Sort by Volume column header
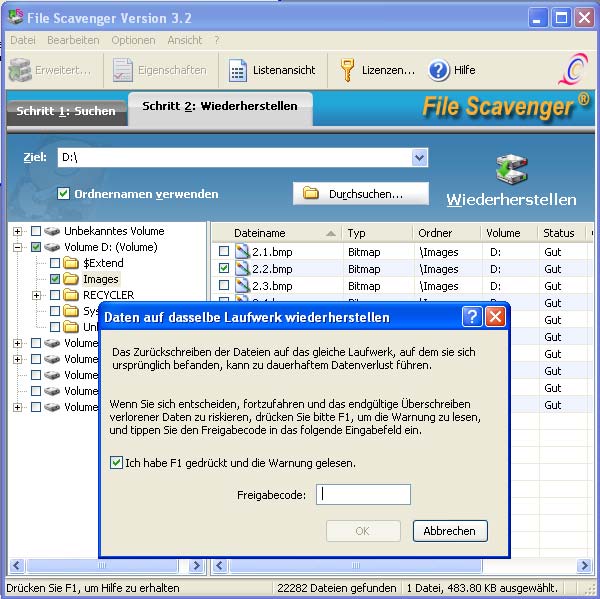Image resolution: width=600 pixels, height=599 pixels. (x=509, y=233)
